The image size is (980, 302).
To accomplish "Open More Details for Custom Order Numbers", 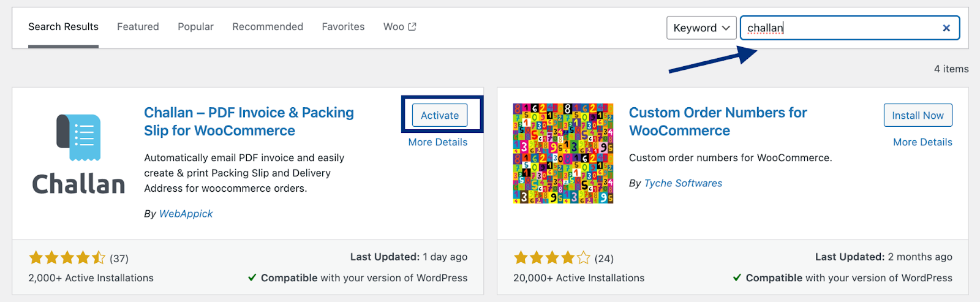I will tap(922, 142).
